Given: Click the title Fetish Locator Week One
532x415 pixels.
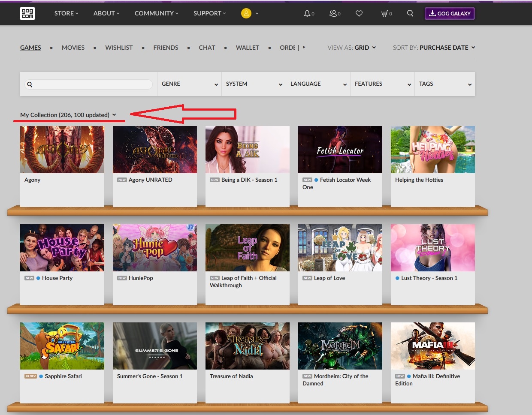Looking at the screenshot, I should click(x=337, y=183).
